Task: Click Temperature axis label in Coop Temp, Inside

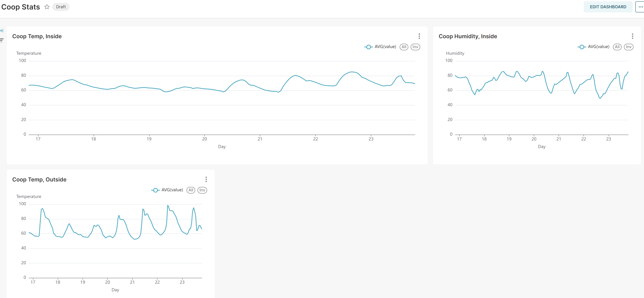Action: point(29,53)
